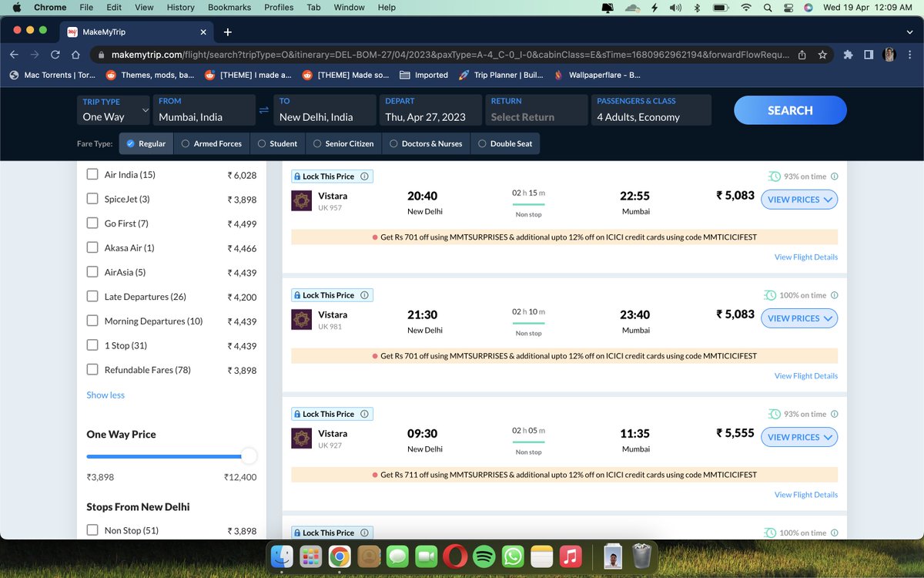Click the Spotlight search icon in menu bar

tap(767, 8)
